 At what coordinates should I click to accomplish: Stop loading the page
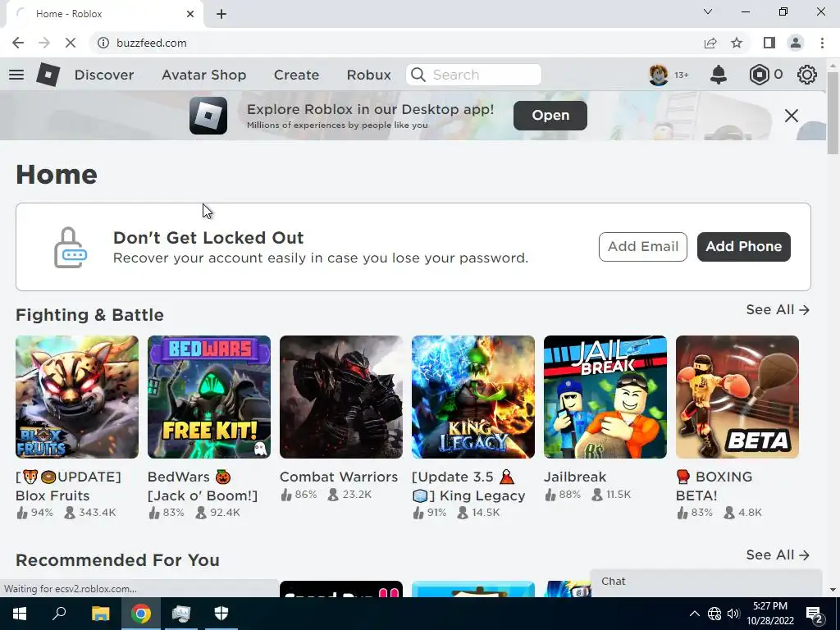pos(71,43)
